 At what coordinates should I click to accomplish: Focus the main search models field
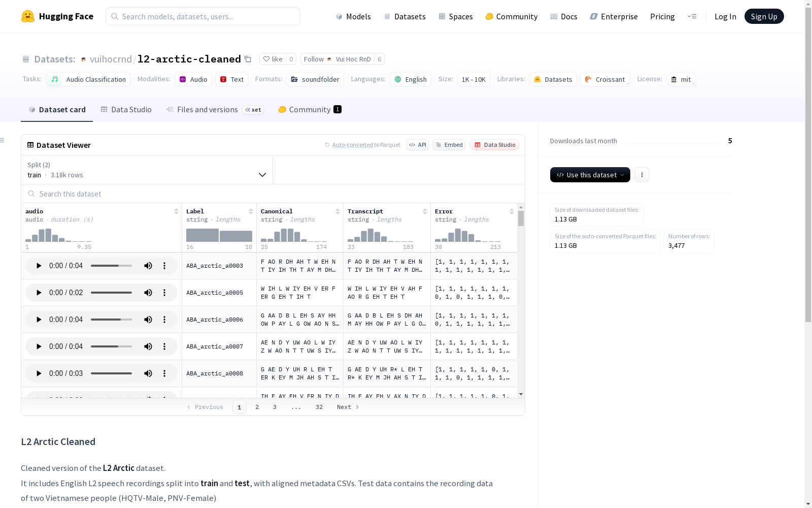click(203, 16)
